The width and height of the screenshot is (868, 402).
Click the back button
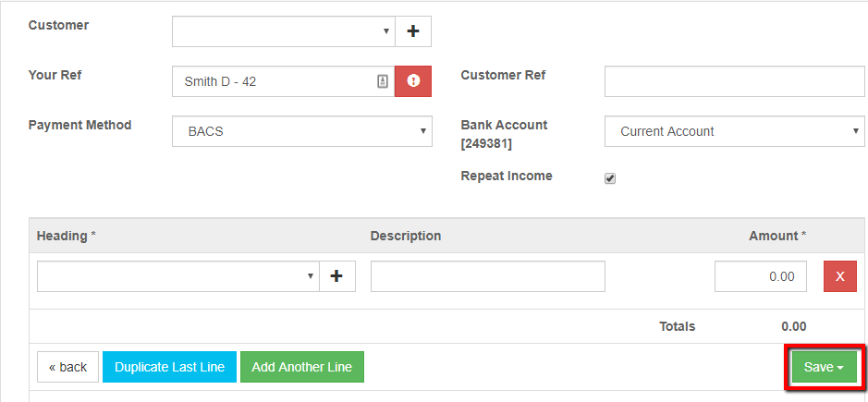click(67, 367)
